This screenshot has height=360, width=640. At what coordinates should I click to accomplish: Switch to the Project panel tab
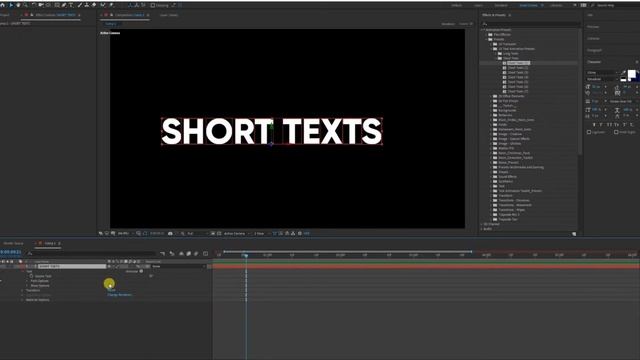(5, 15)
